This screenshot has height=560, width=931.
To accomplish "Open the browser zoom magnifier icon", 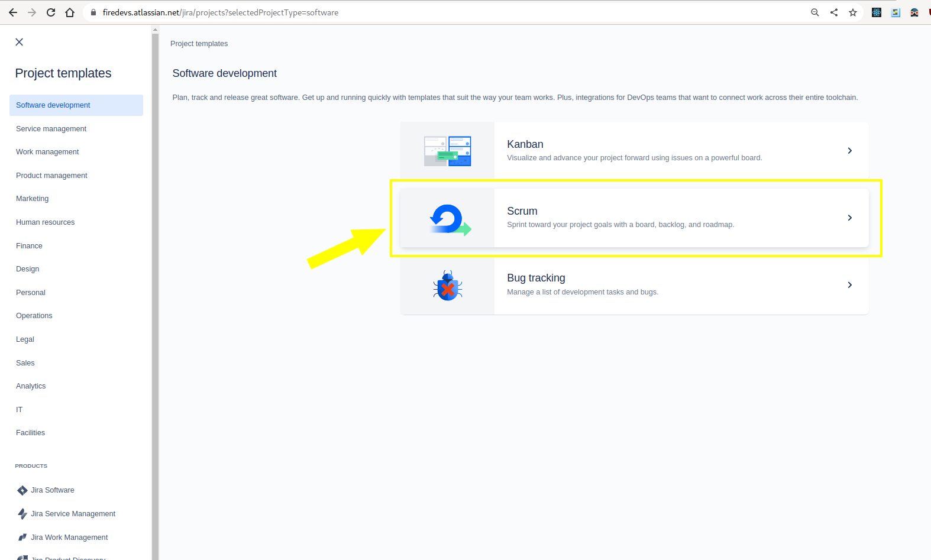I will [815, 12].
